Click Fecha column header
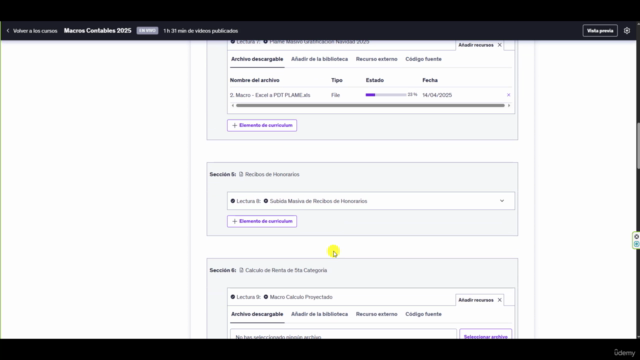Viewport: 640px width, 360px height. point(430,80)
